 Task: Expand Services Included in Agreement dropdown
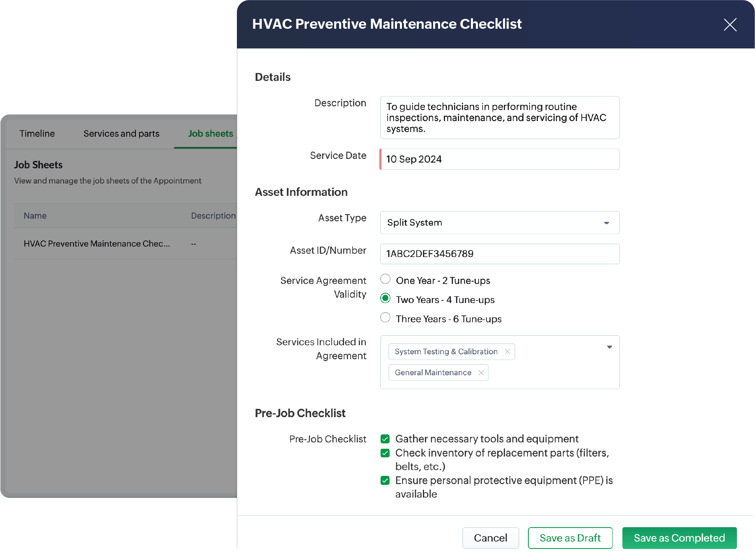pos(609,347)
